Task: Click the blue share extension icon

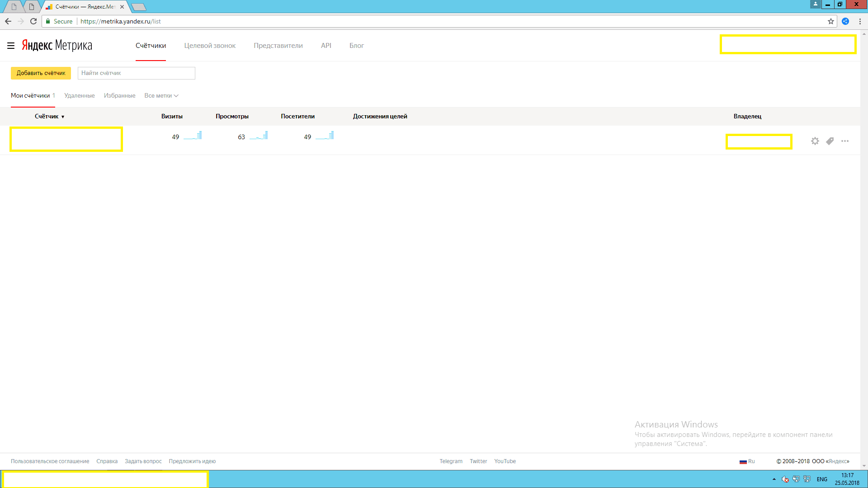Action: pos(845,21)
